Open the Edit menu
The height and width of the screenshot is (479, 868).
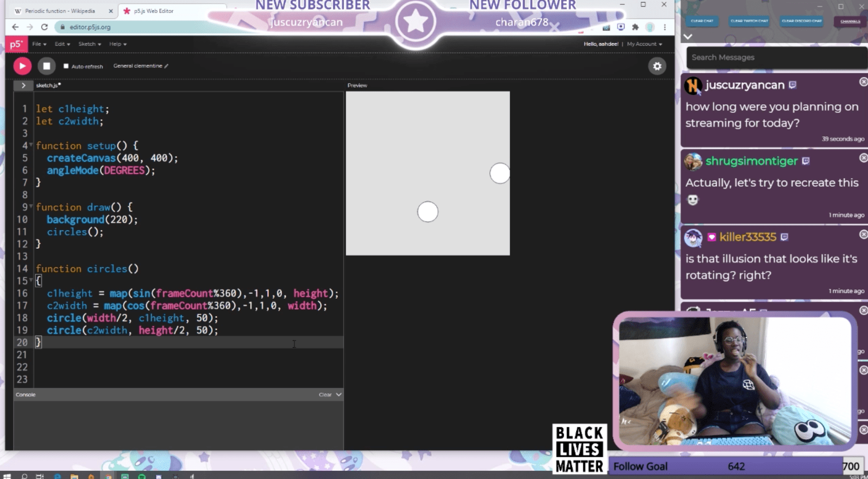pos(62,44)
